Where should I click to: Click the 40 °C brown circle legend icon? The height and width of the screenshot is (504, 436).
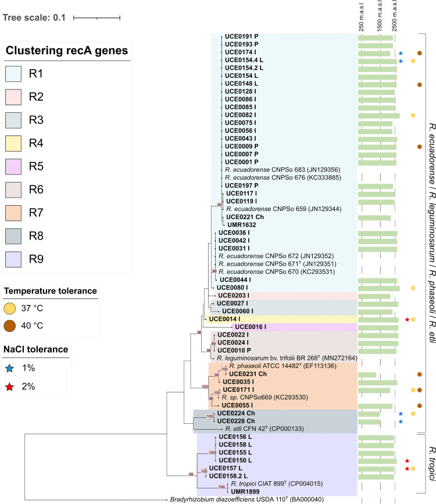coord(10,326)
